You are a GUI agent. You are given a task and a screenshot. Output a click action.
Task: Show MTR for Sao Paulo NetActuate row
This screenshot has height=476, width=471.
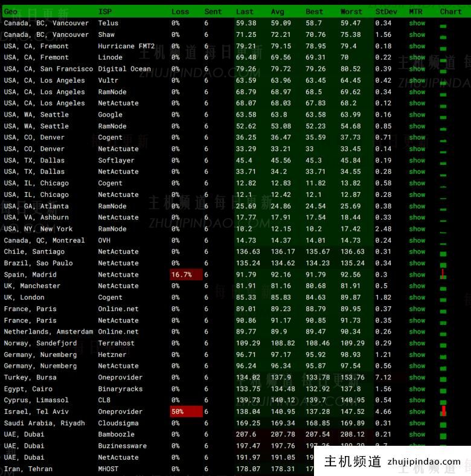(x=417, y=263)
